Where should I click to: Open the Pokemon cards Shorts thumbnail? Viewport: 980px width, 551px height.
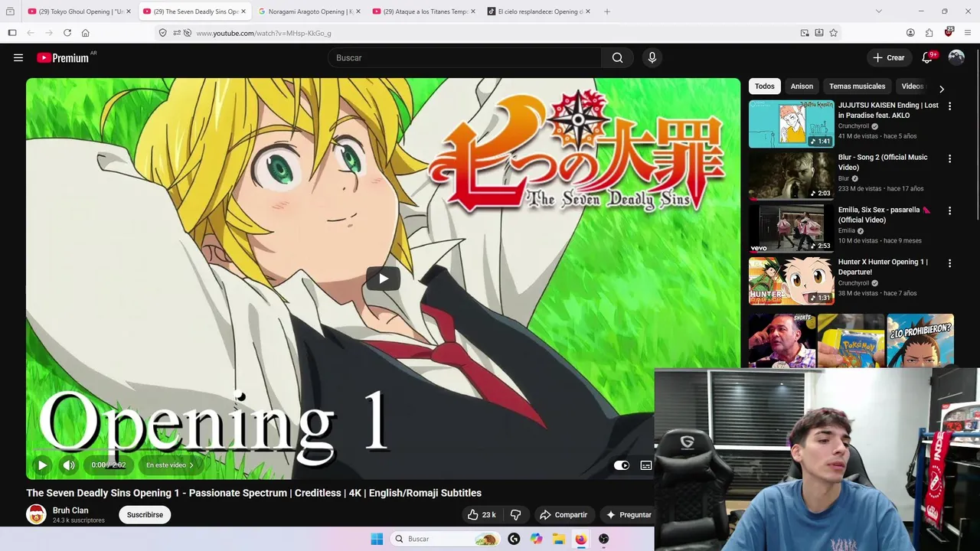pyautogui.click(x=851, y=340)
